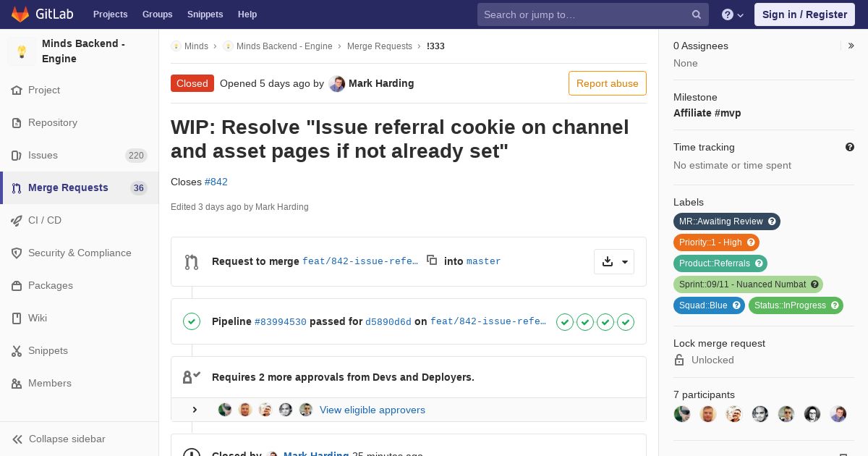Click the search magnifier icon
This screenshot has width=868, height=456.
697,14
